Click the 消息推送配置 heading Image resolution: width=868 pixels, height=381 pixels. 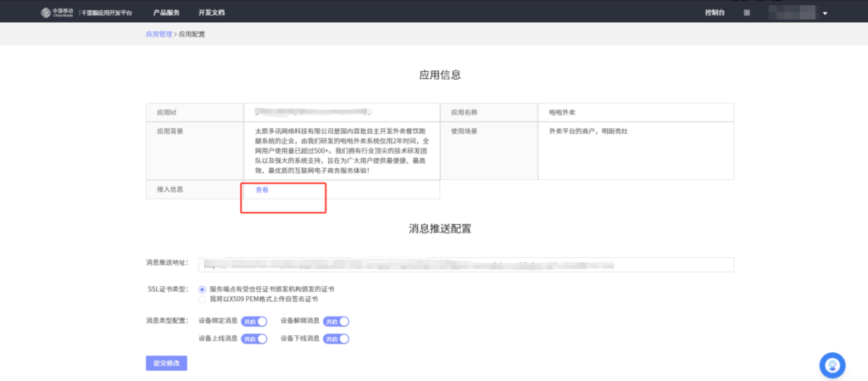point(440,229)
